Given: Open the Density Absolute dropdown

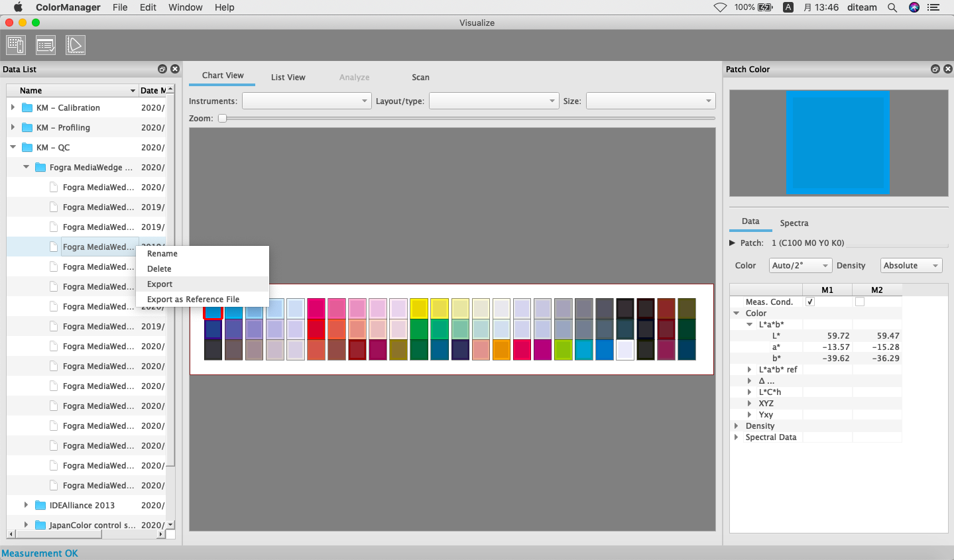Looking at the screenshot, I should pyautogui.click(x=911, y=265).
